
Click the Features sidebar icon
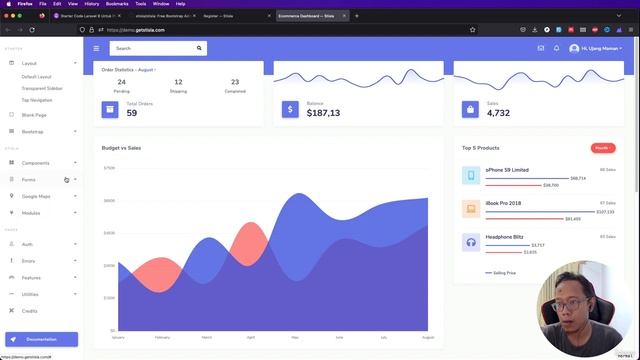tap(11, 277)
